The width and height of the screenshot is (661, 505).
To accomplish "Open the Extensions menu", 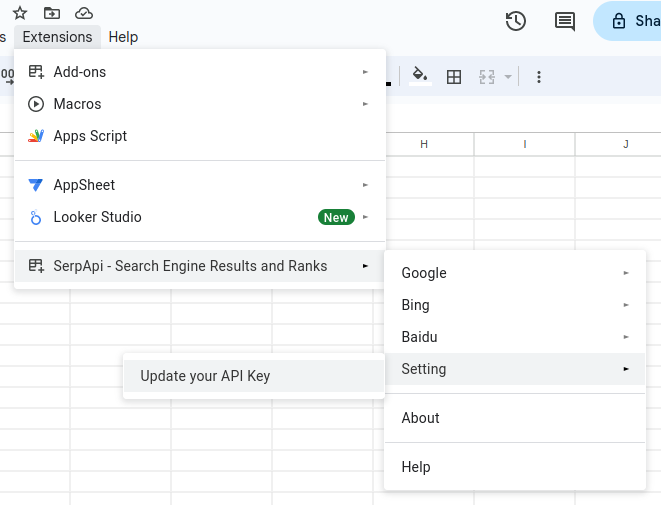I will pyautogui.click(x=57, y=37).
